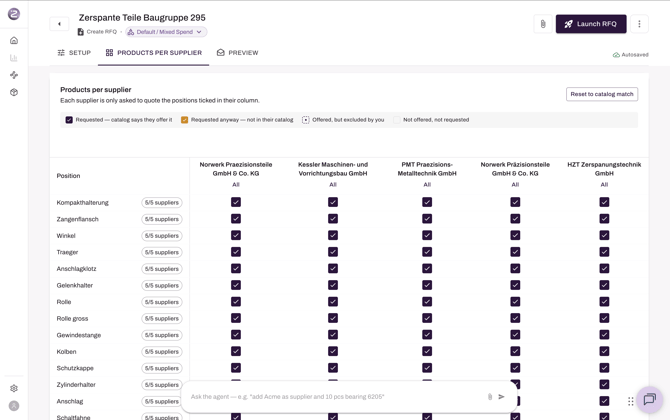Switch to the Preview tab
The width and height of the screenshot is (670, 420).
point(237,53)
